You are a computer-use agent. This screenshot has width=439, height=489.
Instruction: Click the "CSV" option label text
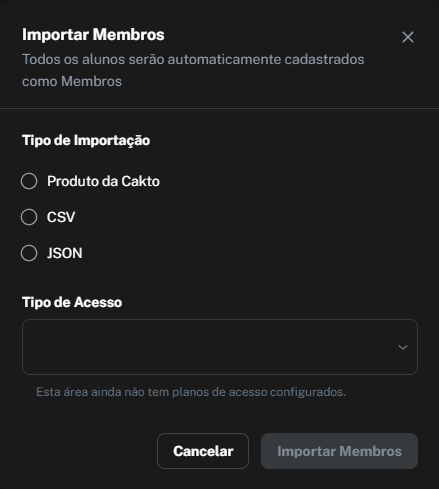[x=61, y=217]
